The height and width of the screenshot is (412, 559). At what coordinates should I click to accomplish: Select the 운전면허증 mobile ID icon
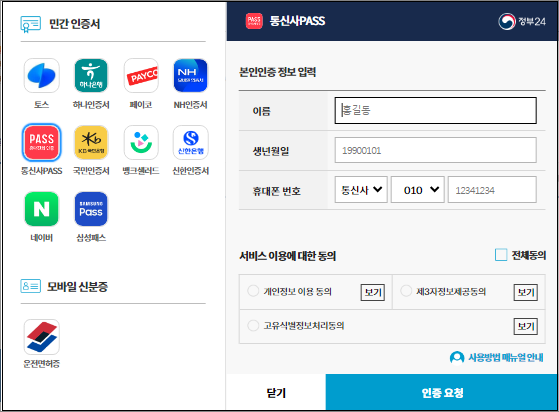[x=41, y=337]
